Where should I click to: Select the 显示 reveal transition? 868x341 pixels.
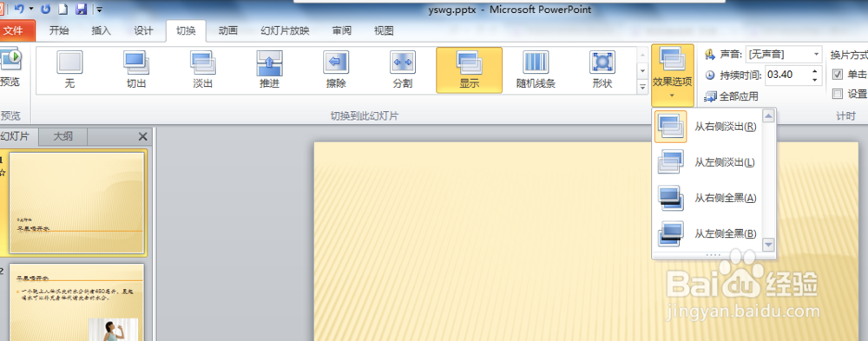point(469,70)
